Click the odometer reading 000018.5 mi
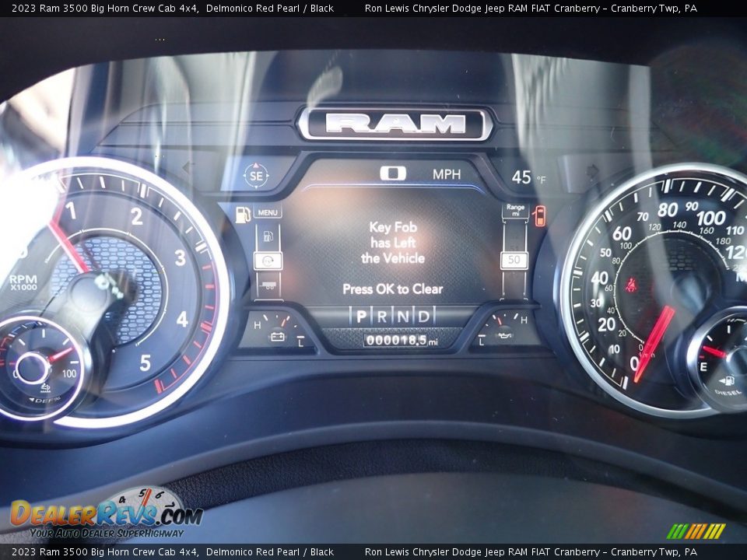 (400, 341)
